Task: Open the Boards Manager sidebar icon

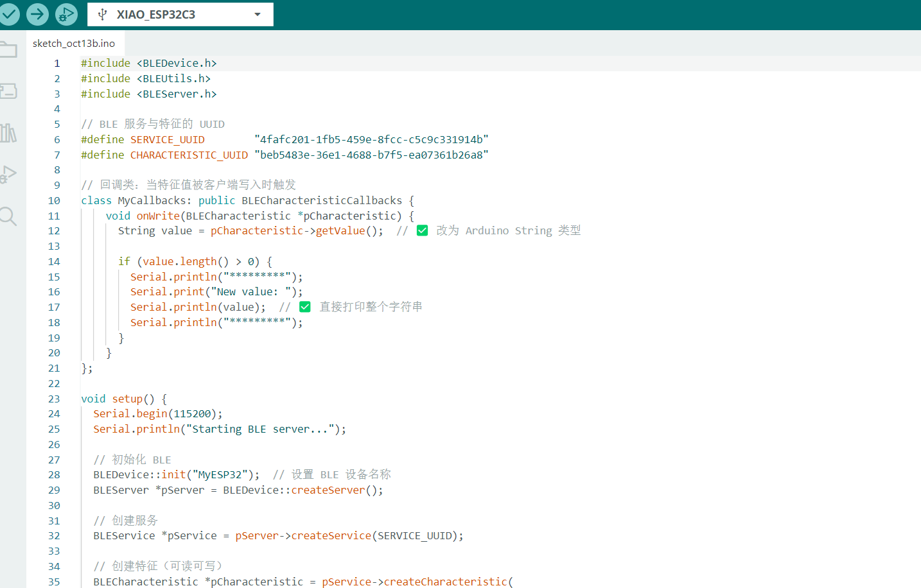Action: (x=8, y=91)
